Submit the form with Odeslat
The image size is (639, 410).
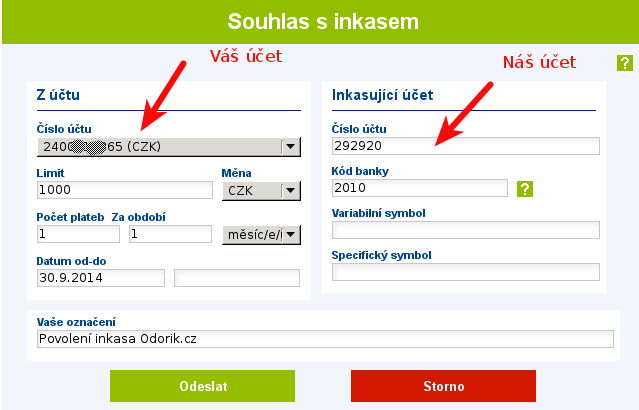(x=203, y=386)
